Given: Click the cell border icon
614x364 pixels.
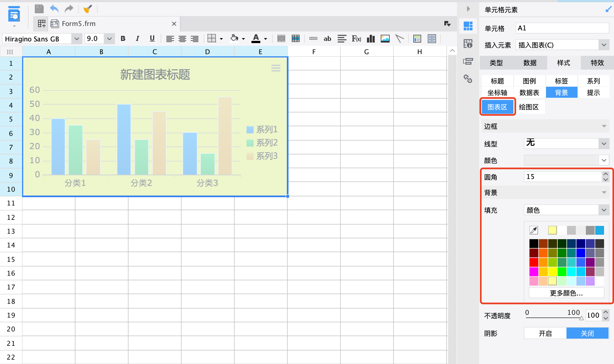Looking at the screenshot, I should (212, 39).
